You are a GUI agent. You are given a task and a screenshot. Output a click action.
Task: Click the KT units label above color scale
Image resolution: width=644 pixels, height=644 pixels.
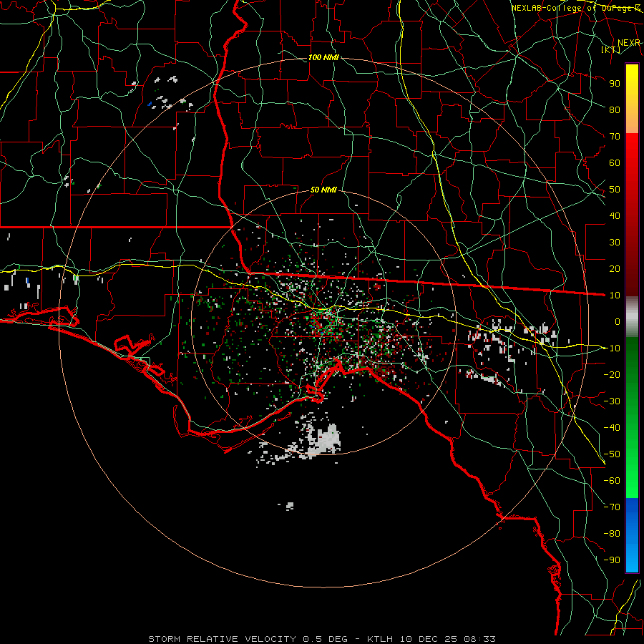pyautogui.click(x=611, y=49)
